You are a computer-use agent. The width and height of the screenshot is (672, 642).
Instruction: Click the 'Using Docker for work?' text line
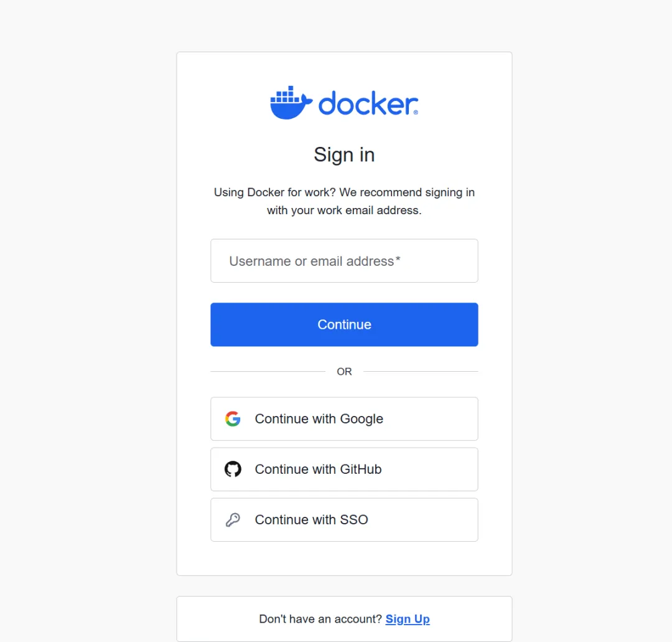point(344,192)
